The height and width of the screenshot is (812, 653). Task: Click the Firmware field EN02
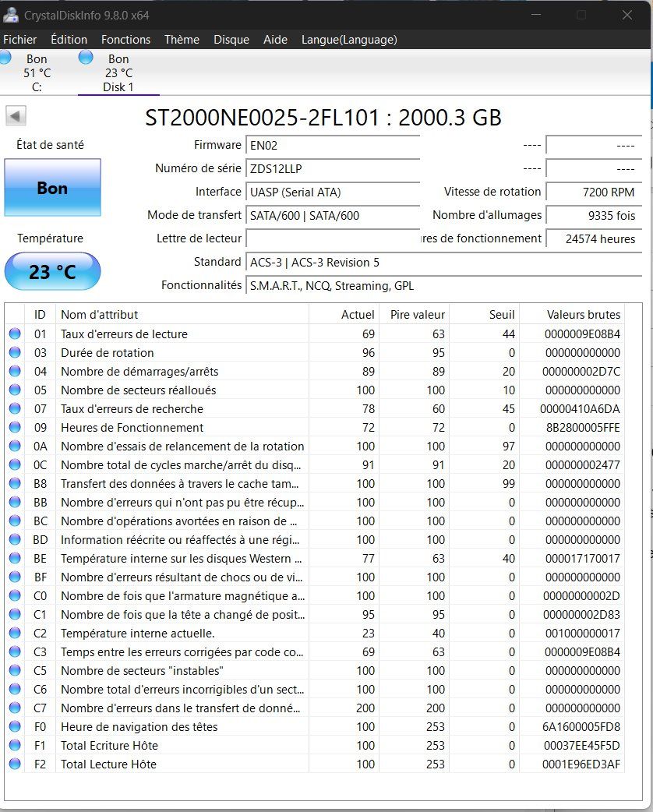click(x=333, y=145)
